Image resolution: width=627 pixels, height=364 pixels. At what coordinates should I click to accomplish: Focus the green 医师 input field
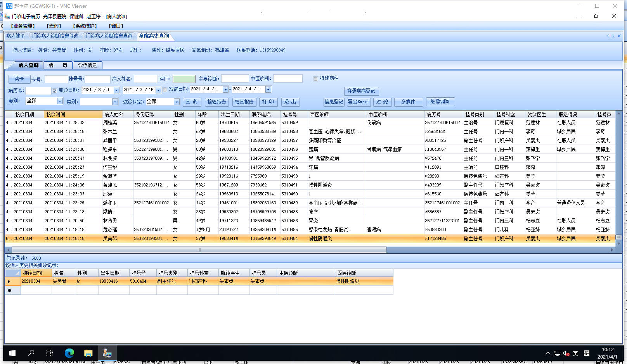184,79
